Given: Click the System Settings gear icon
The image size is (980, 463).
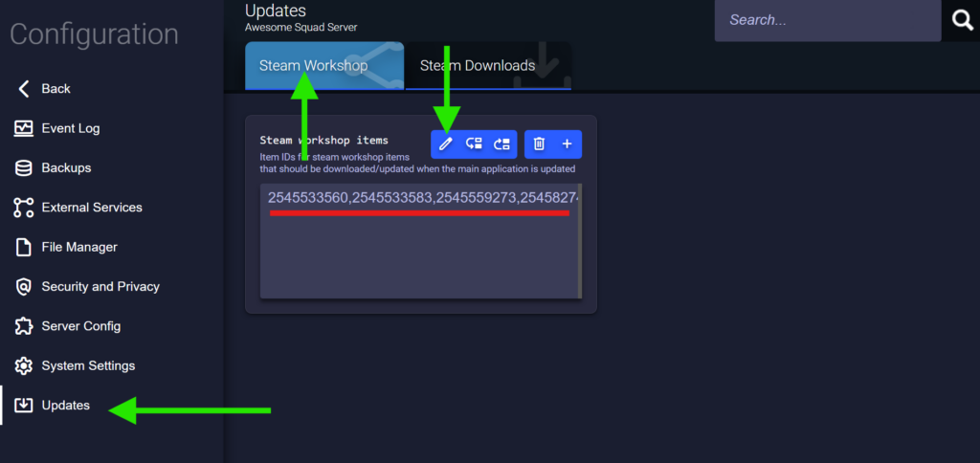Looking at the screenshot, I should pos(24,366).
